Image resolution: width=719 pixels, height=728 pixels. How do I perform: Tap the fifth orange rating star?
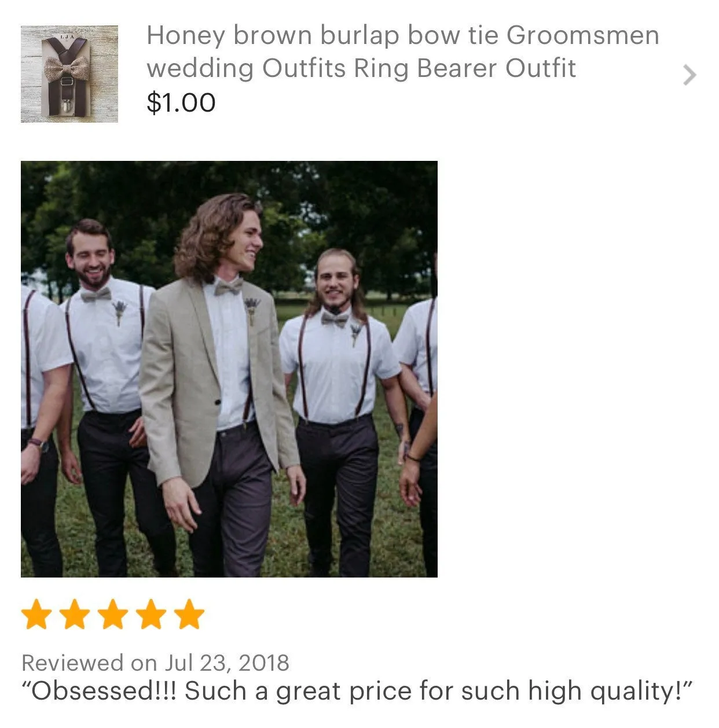189,614
